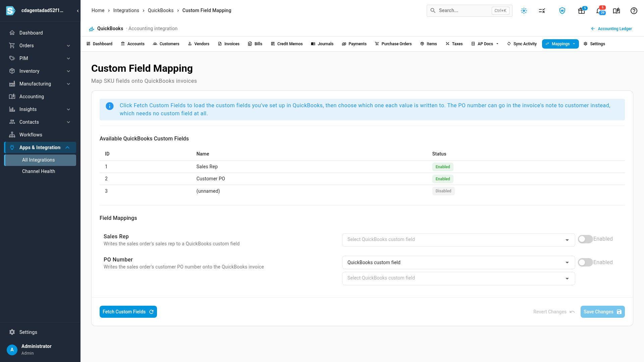Screen dimensions: 644x362
Task: Click the magnifier icon in search box
Action: tap(433, 11)
